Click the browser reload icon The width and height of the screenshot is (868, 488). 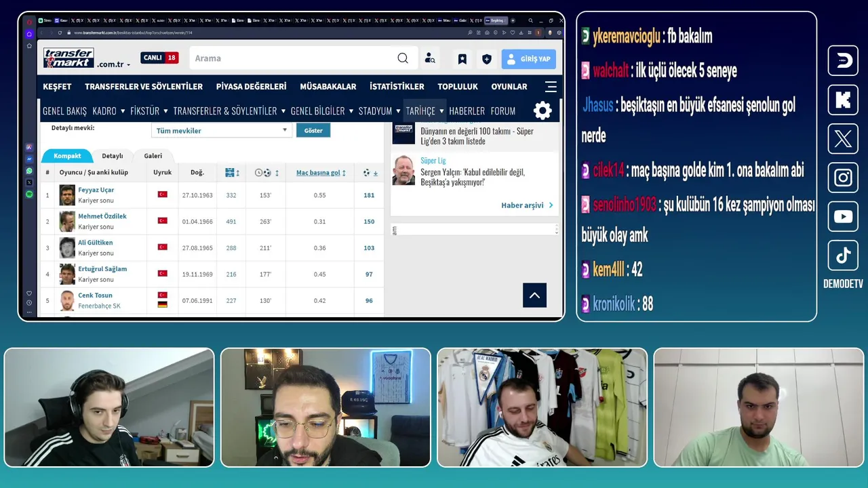60,33
